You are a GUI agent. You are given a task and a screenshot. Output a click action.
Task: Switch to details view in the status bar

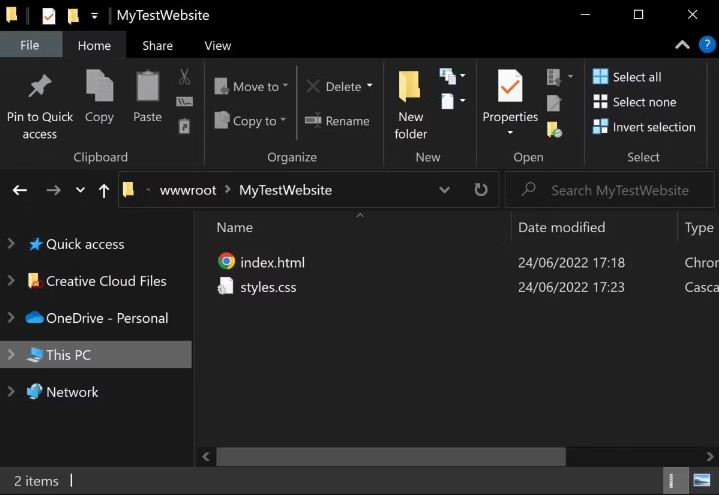[x=671, y=480]
